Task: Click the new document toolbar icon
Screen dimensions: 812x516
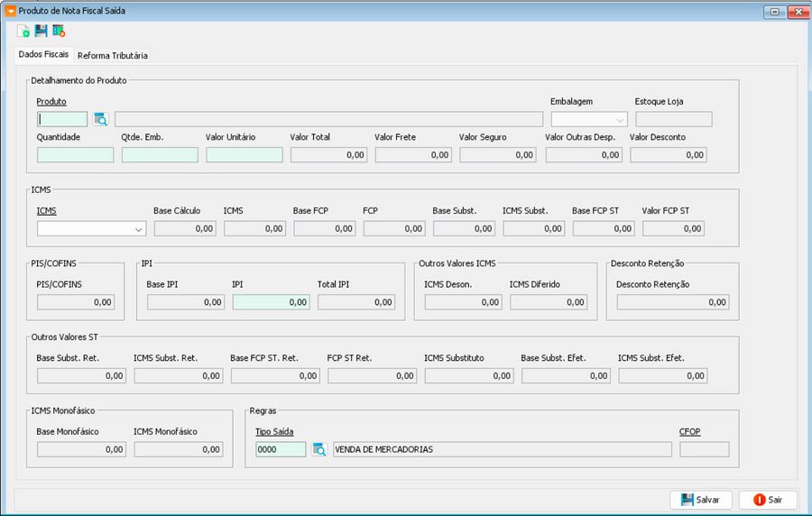Action: point(23,31)
